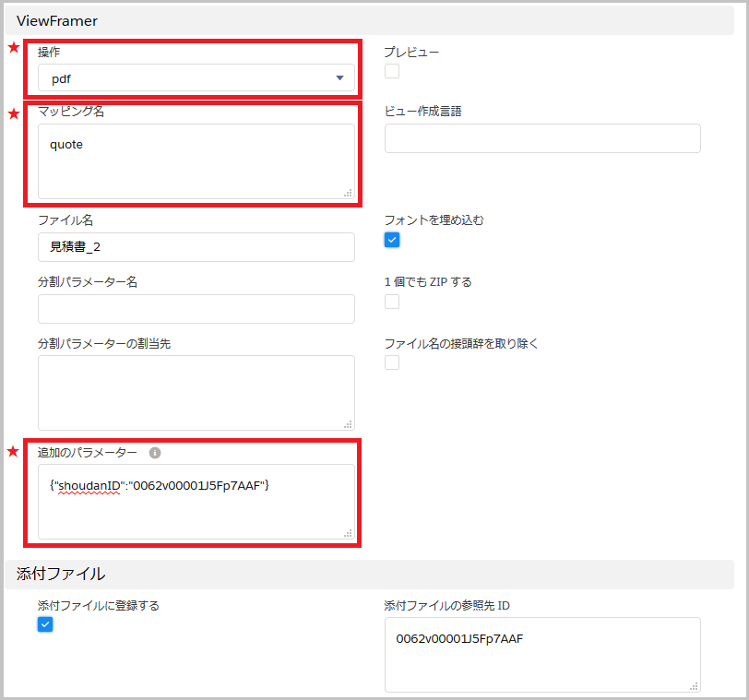This screenshot has width=749, height=700.
Task: Uncheck the フォントを埋め込む checkbox
Action: (x=392, y=240)
